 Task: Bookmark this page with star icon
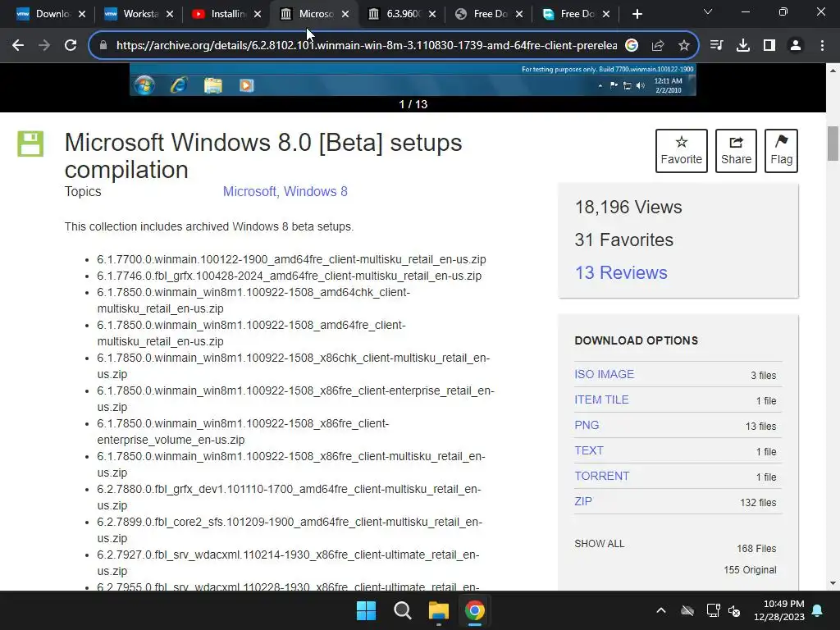(x=683, y=46)
